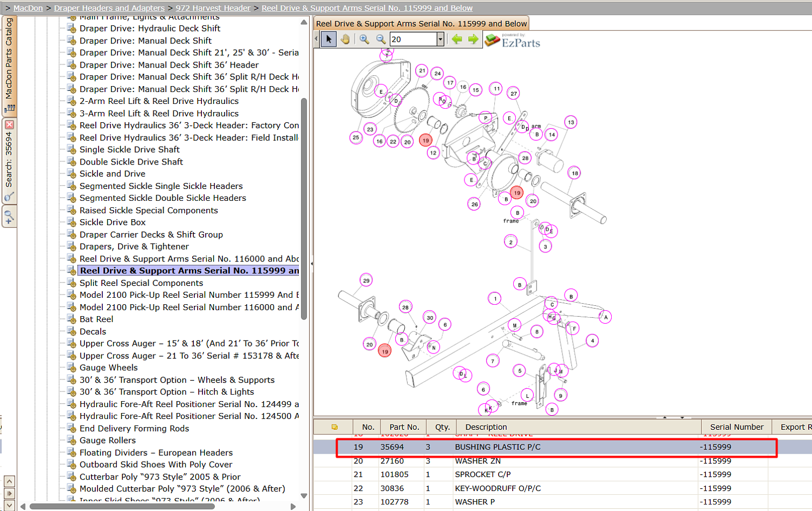The height and width of the screenshot is (511, 812).
Task: Open the Reel Drive & Support Arms breadcrumb link
Action: 367,8
